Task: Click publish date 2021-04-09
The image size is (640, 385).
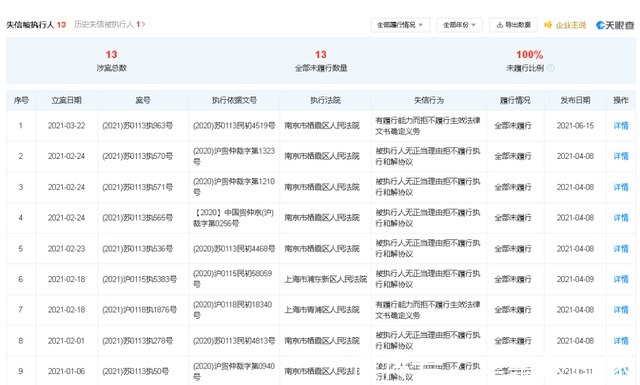Action: (575, 279)
